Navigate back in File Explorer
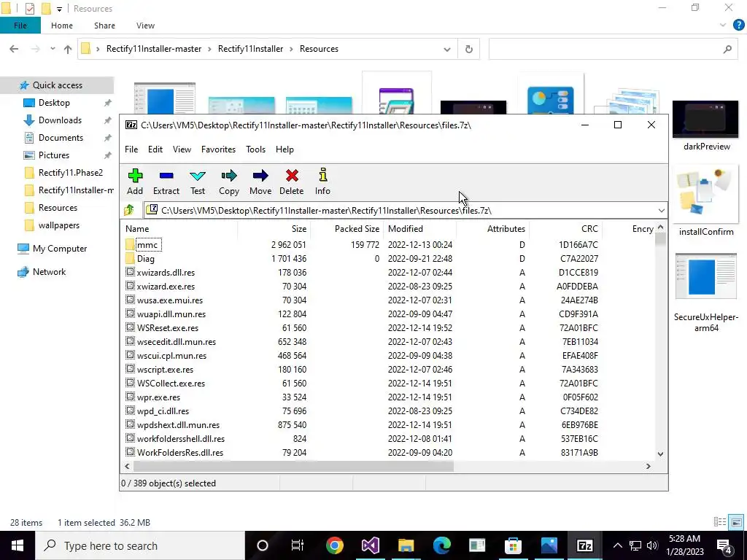747x560 pixels. point(15,49)
